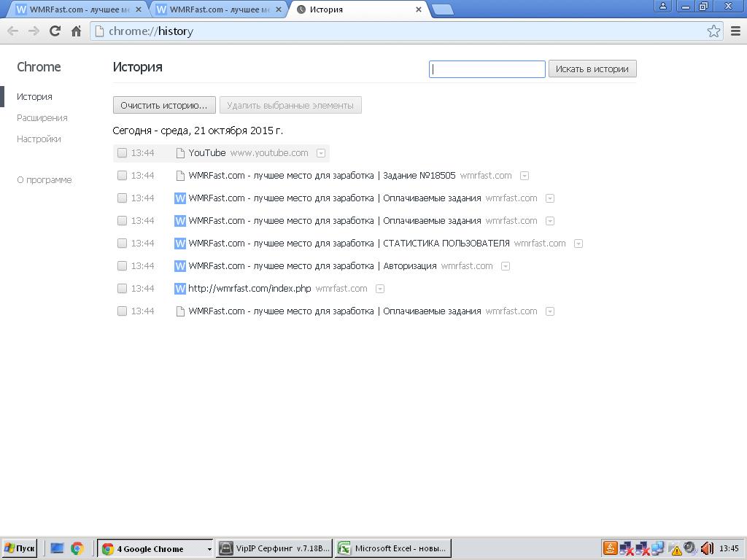
Task: Click the page icon beside the YouTube entry
Action: point(180,153)
